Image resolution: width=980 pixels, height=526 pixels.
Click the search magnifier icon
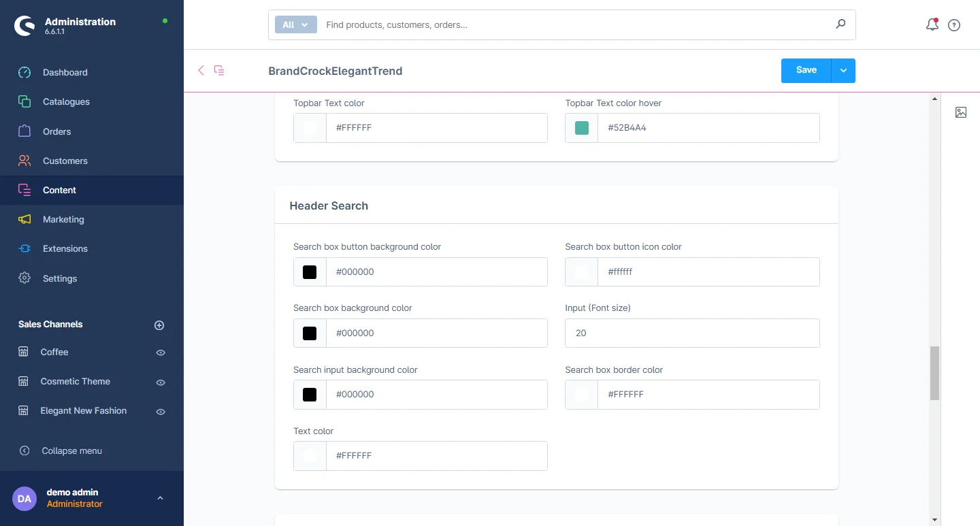tap(840, 24)
